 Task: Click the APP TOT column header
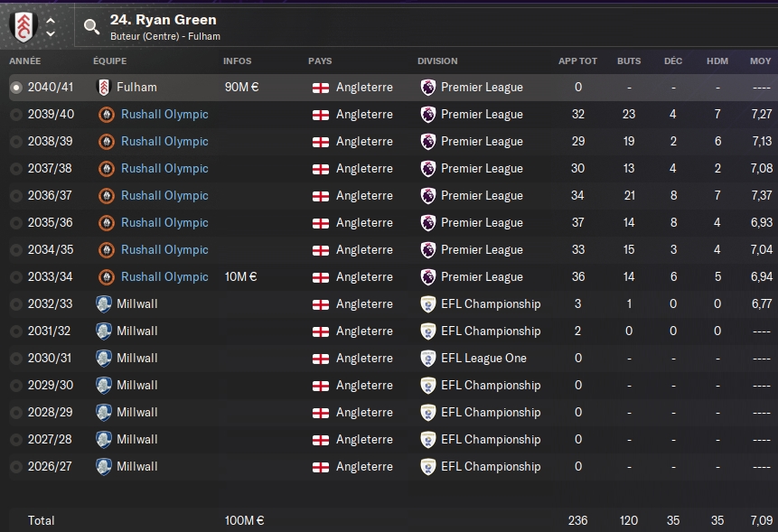[577, 61]
